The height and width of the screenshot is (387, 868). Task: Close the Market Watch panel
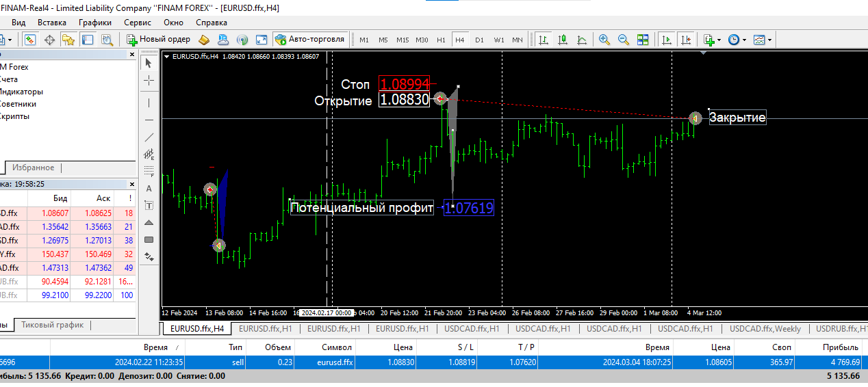132,184
